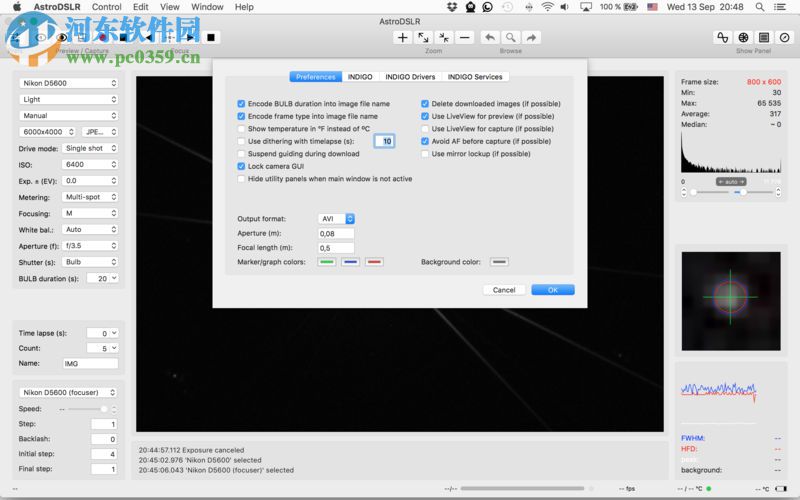This screenshot has height=500, width=800.
Task: Open the Metering Multi-spot dropdown
Action: click(90, 197)
